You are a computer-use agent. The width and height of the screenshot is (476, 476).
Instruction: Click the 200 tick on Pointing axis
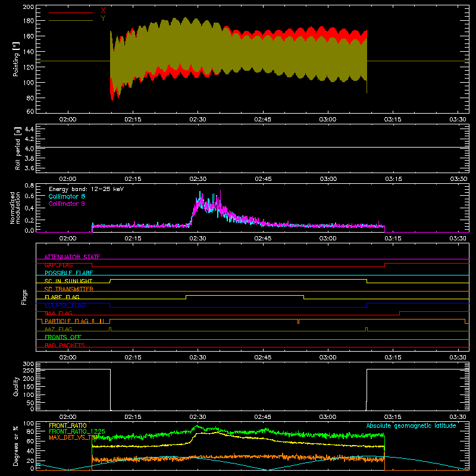29,7
